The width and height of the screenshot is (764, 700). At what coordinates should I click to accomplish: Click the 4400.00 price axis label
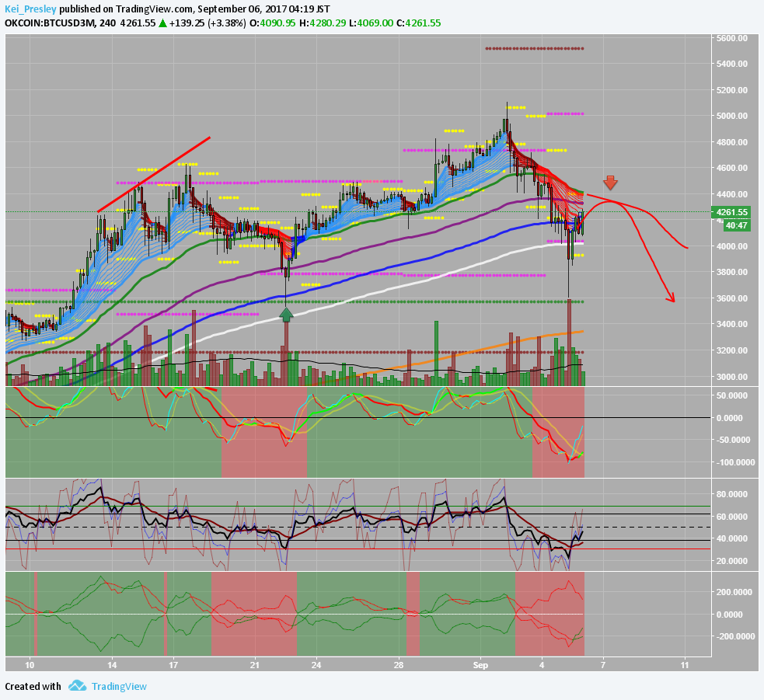click(x=731, y=194)
